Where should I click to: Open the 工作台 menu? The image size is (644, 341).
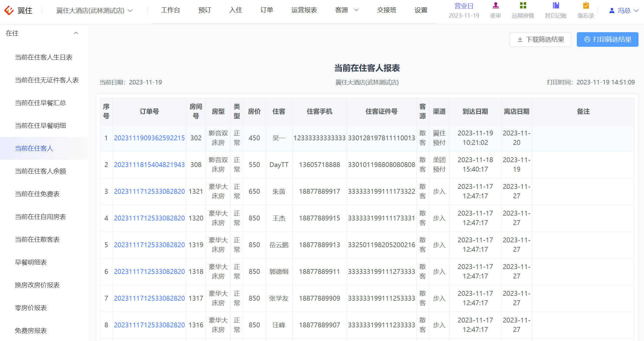[171, 10]
